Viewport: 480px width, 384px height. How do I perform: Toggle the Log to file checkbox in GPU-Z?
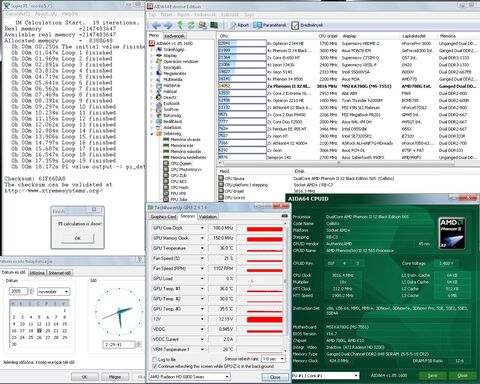pyautogui.click(x=154, y=359)
